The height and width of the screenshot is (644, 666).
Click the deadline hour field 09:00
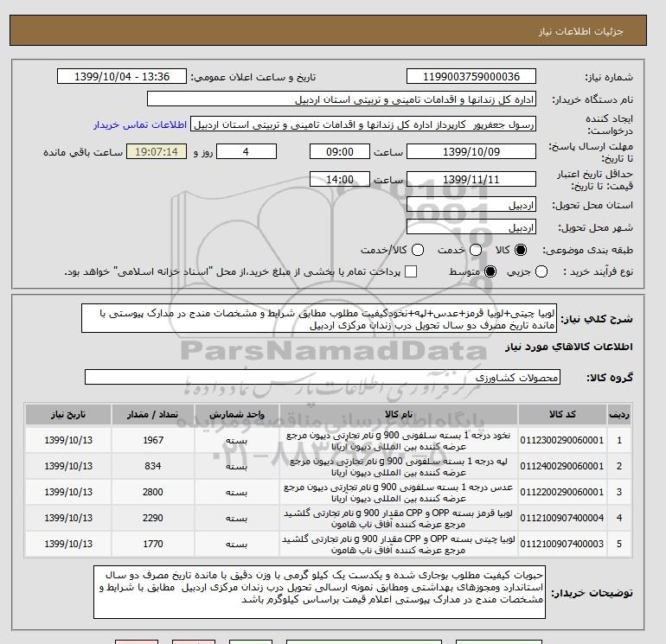tap(340, 151)
